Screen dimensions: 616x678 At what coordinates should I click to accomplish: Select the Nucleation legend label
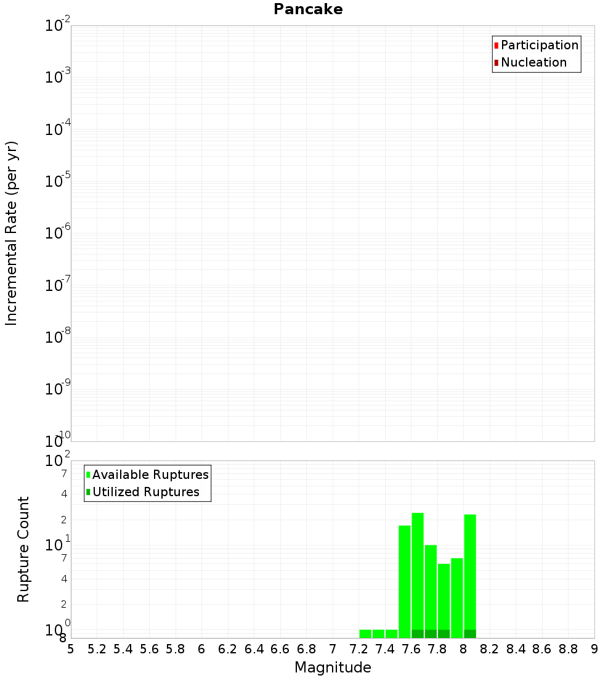coord(534,62)
